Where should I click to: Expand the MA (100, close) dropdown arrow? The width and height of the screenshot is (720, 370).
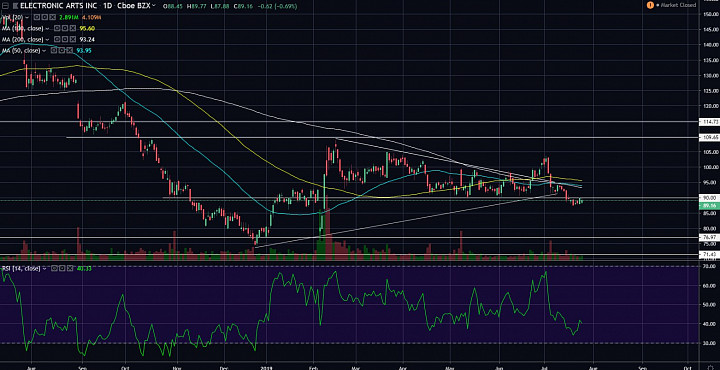tap(47, 28)
